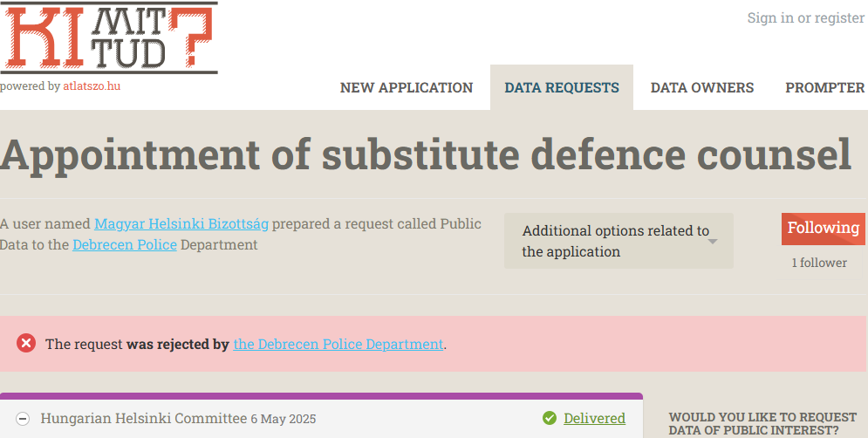Click the green Delivered checkmark icon
Image resolution: width=868 pixels, height=438 pixels.
(549, 418)
